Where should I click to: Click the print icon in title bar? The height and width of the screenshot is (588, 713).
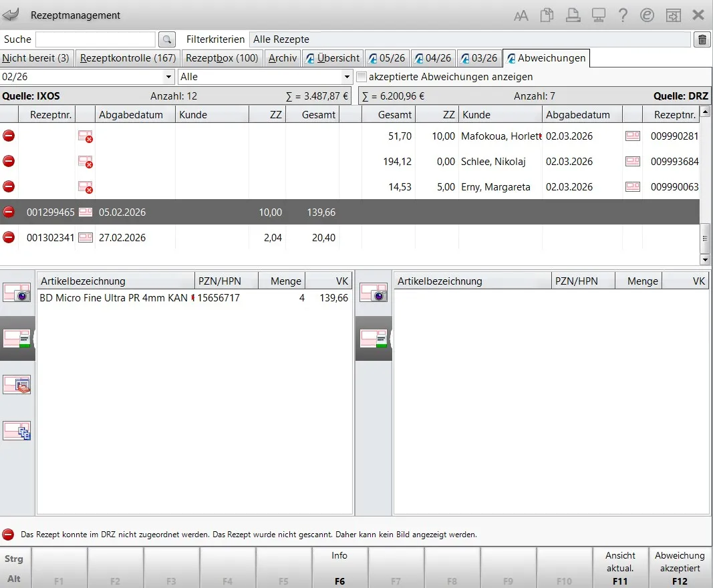pyautogui.click(x=573, y=15)
